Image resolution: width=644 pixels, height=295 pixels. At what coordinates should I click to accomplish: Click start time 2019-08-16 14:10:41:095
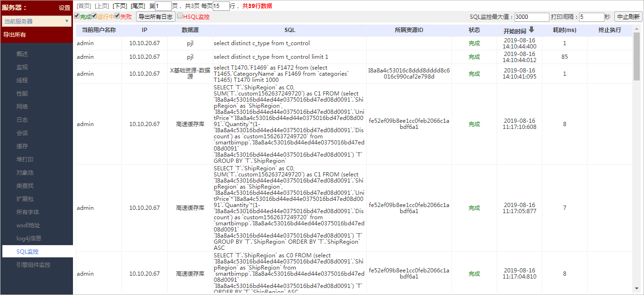coord(519,73)
